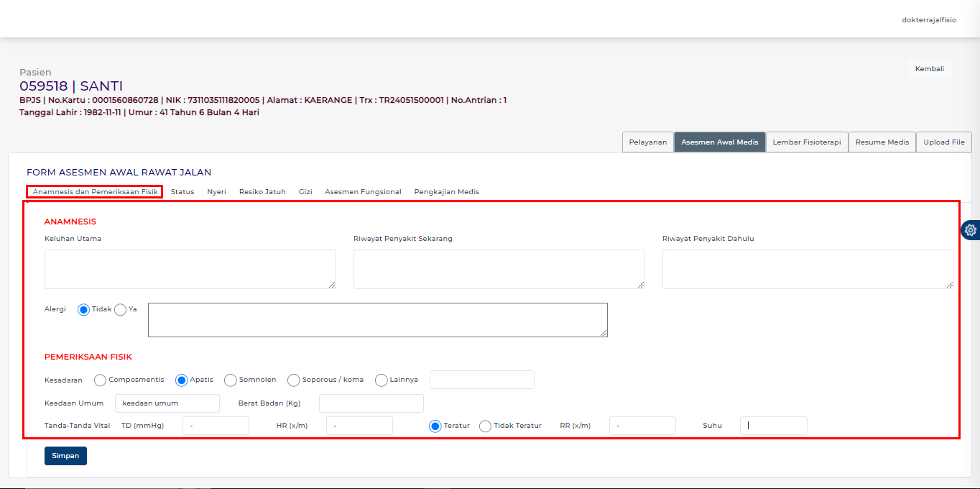Switch to Nyeri sub-tab

(216, 192)
